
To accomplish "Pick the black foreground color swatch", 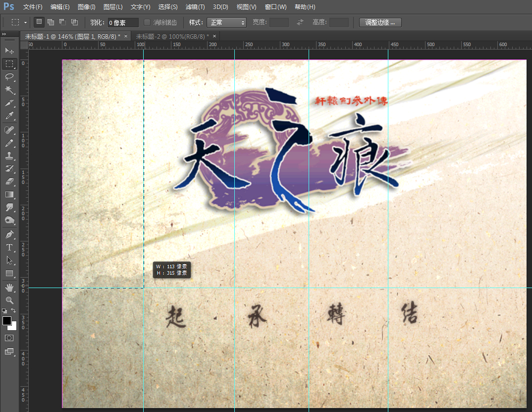I will [x=6, y=320].
